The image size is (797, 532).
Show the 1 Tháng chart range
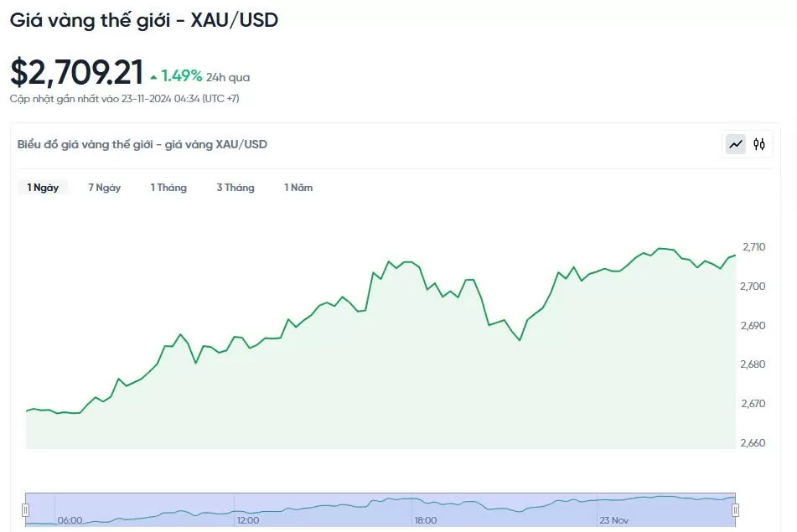168,188
